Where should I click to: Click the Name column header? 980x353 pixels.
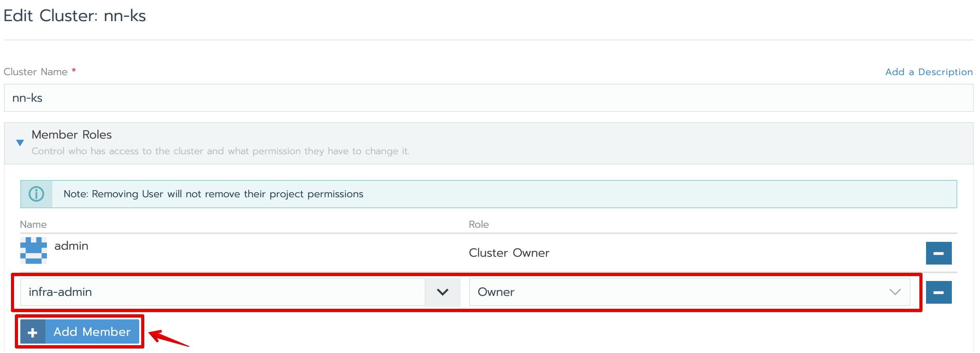coord(33,224)
